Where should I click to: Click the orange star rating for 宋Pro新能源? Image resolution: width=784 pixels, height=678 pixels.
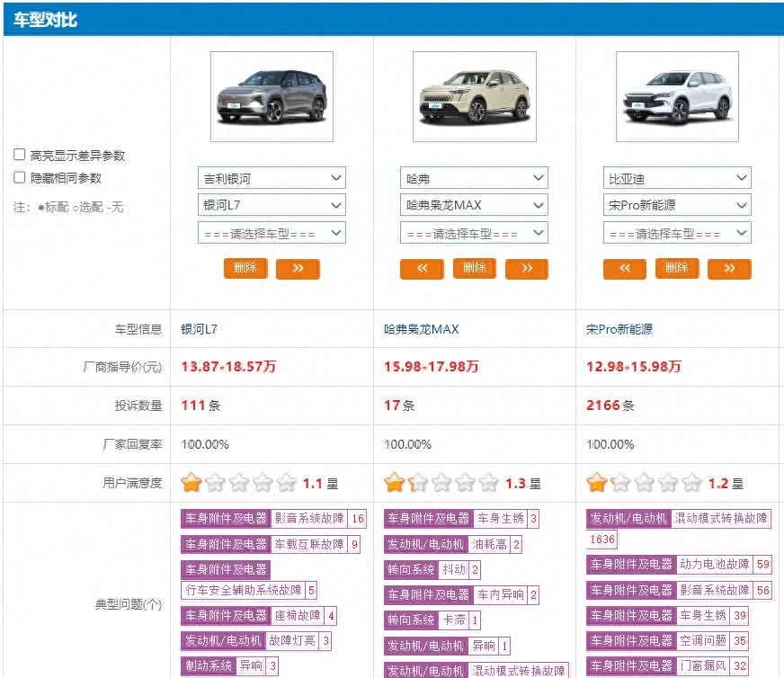pyautogui.click(x=597, y=483)
